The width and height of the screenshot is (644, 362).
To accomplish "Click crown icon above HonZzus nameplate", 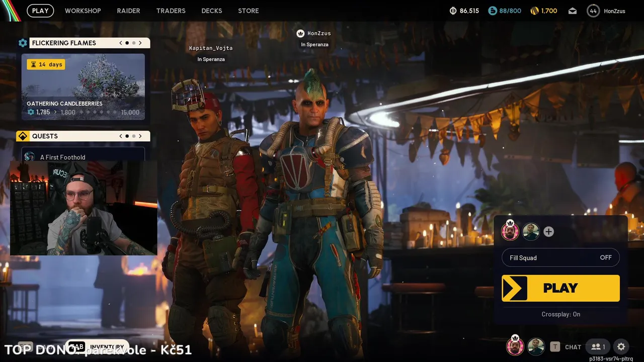I will pyautogui.click(x=300, y=33).
